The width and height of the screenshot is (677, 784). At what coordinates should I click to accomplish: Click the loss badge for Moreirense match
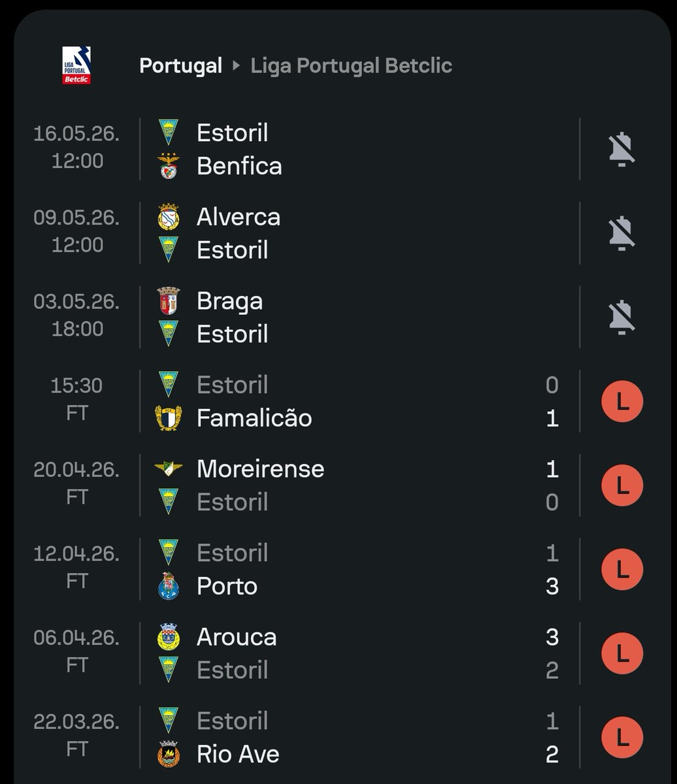[x=621, y=485]
